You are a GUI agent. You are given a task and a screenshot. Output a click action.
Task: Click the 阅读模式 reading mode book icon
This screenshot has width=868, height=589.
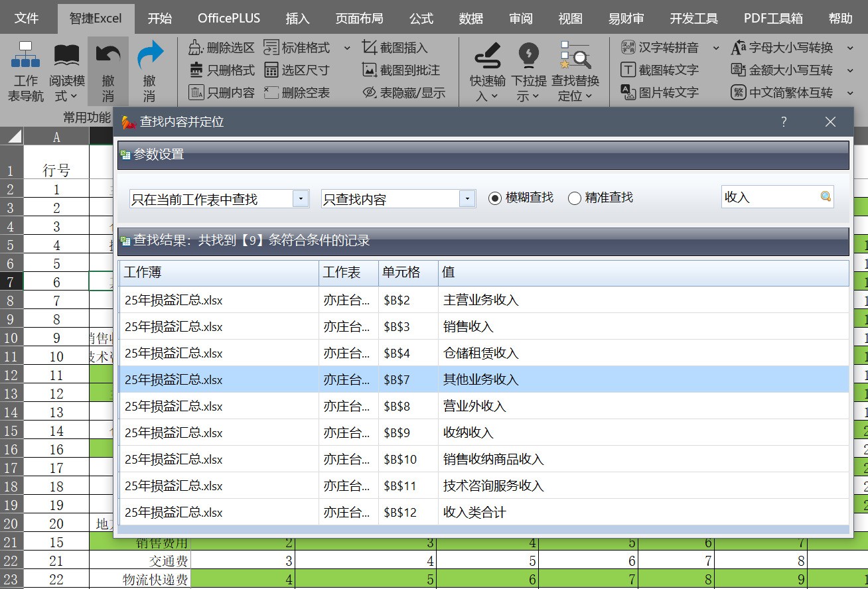pyautogui.click(x=67, y=56)
